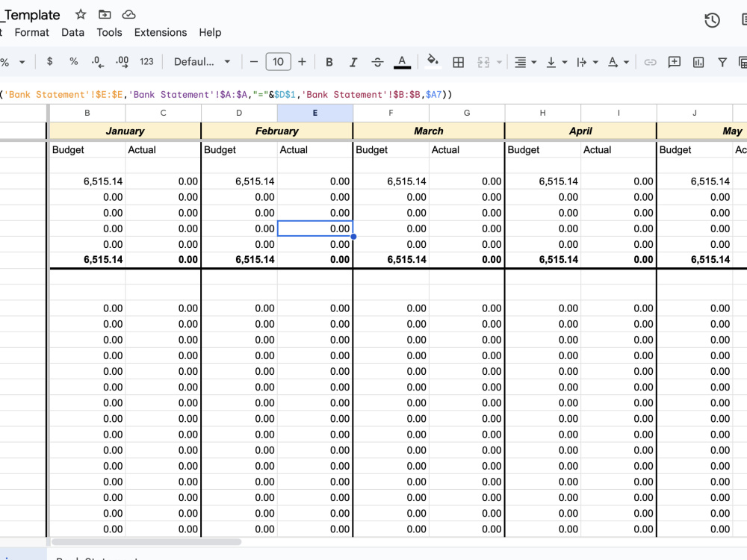Screen dimensions: 747x560
Task: Click the May month header cell
Action: click(702, 131)
